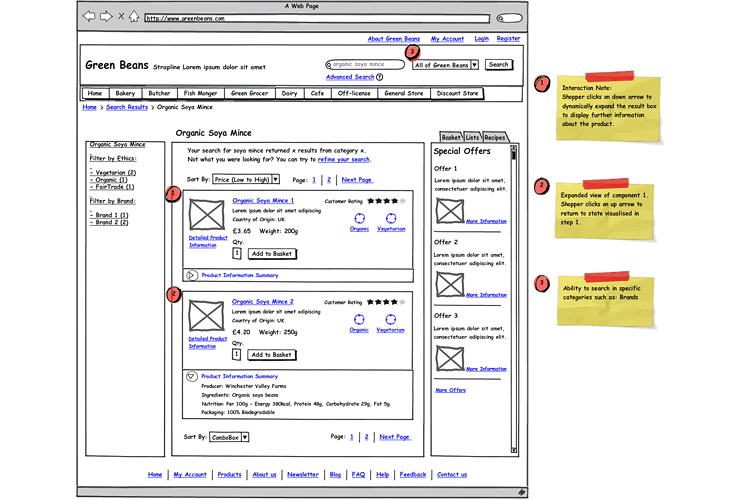Screen dimensions: 740x500
Task: Click the browser home icon
Action: 135,17
